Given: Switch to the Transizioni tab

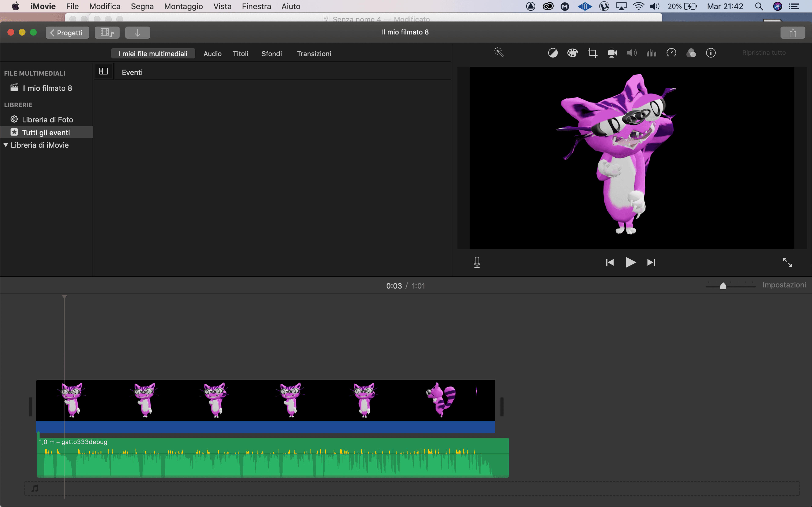Looking at the screenshot, I should pos(314,54).
